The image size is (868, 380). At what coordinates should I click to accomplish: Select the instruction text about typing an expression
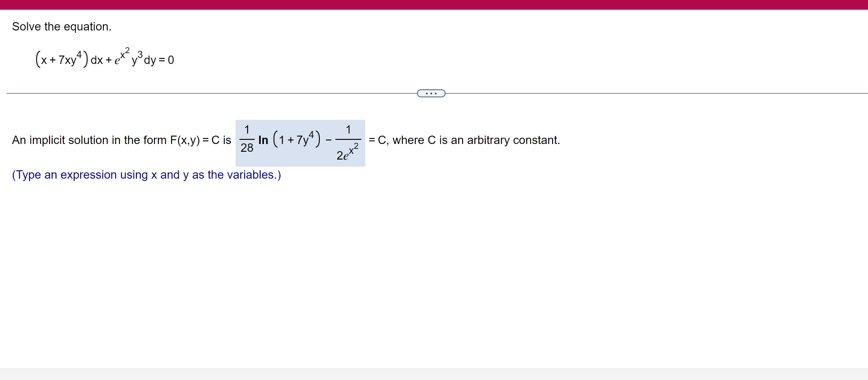(x=146, y=175)
